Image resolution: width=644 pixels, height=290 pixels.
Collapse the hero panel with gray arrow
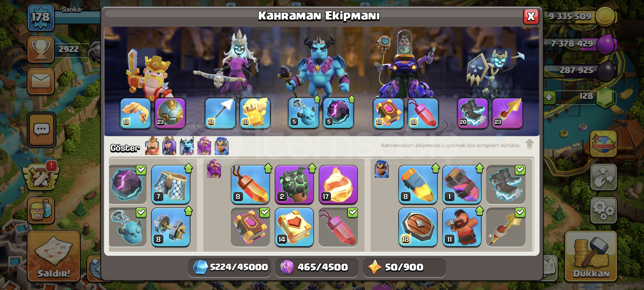[x=529, y=144]
